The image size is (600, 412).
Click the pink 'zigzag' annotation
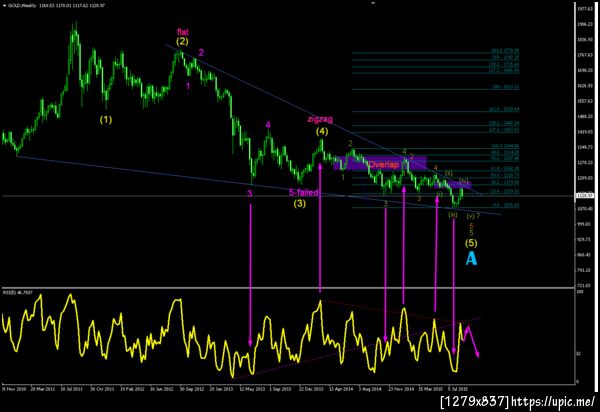320,119
